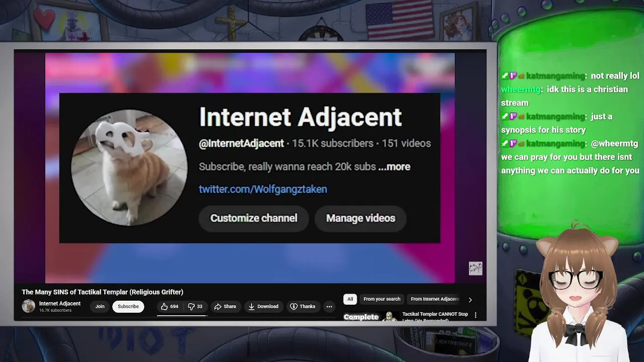Image resolution: width=644 pixels, height=362 pixels.
Task: Expand channel description with ...more
Action: pyautogui.click(x=394, y=167)
